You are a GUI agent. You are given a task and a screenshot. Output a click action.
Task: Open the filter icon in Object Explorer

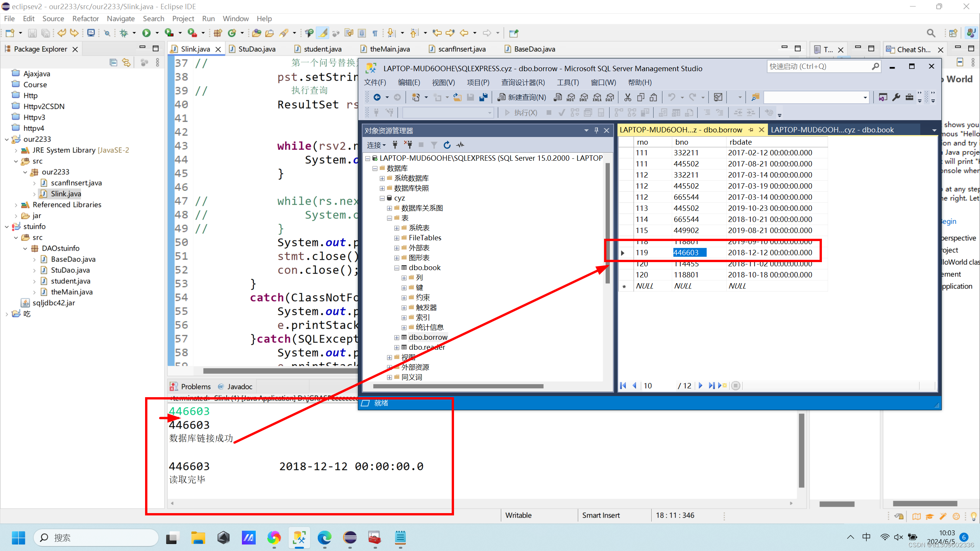tap(434, 145)
